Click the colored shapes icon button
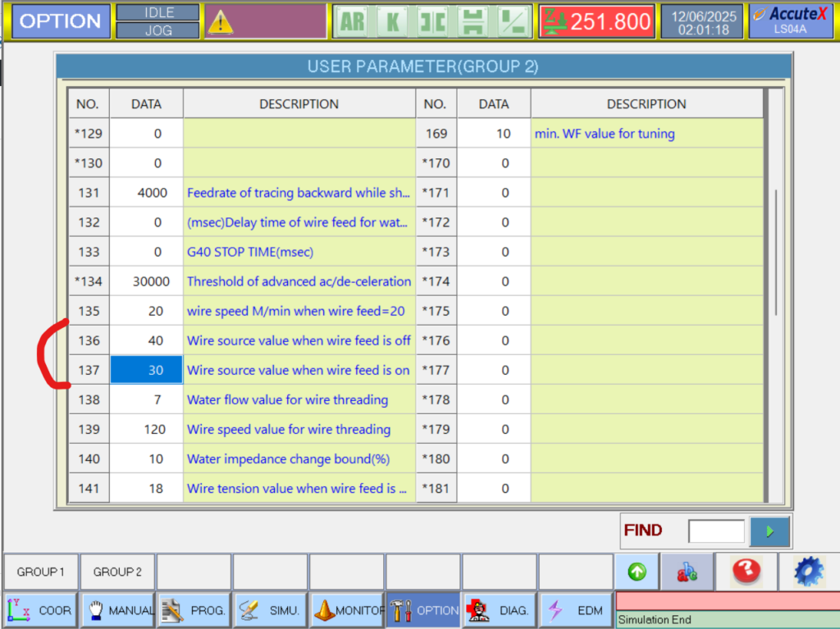 click(x=687, y=572)
